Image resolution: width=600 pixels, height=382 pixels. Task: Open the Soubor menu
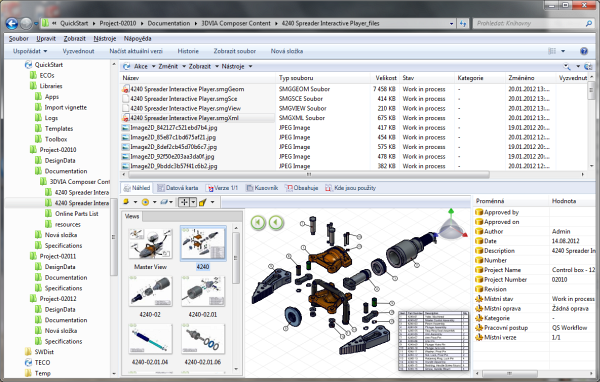[18, 39]
